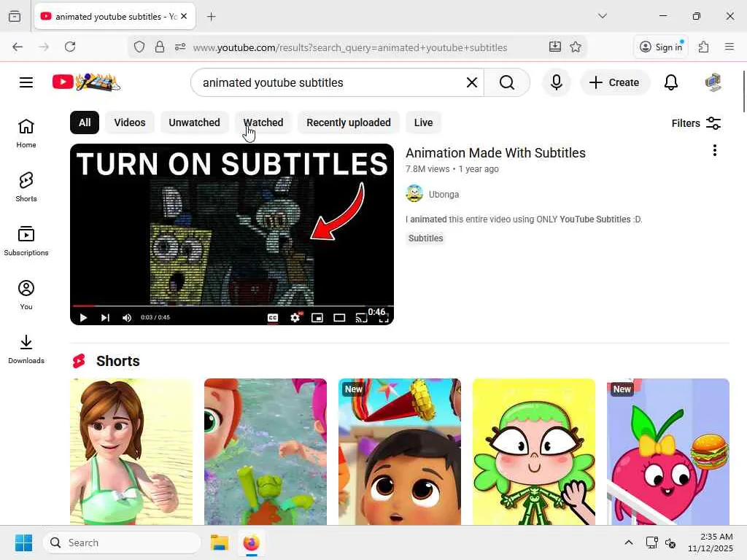Bookmark this page with star

tap(576, 47)
